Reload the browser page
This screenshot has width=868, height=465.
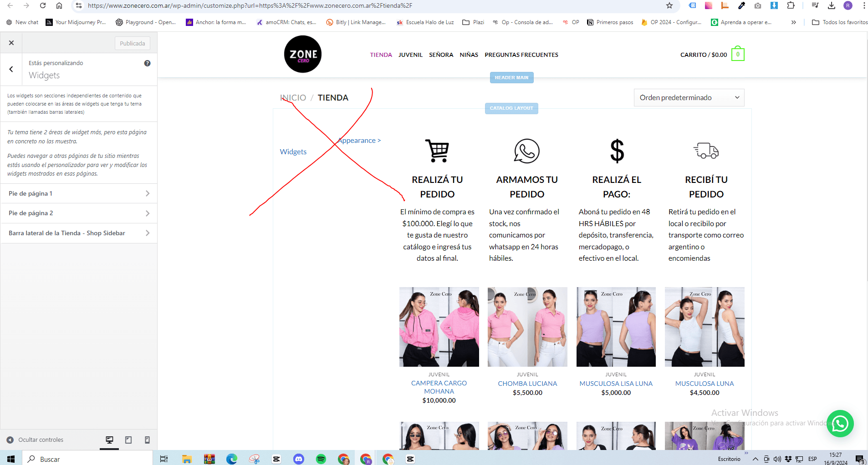click(43, 5)
